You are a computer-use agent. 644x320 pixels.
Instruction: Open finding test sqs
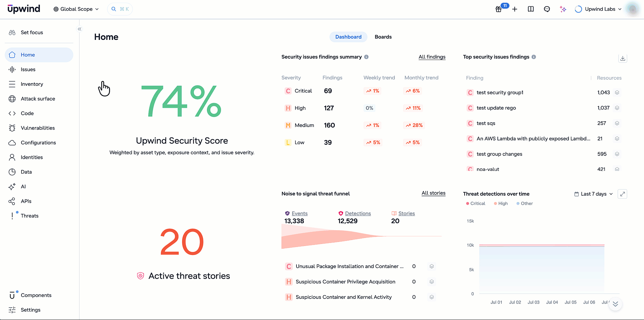tap(486, 123)
